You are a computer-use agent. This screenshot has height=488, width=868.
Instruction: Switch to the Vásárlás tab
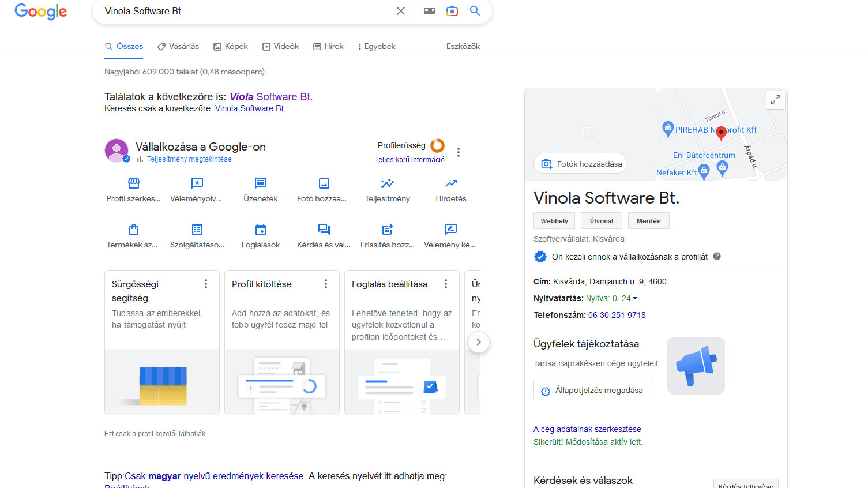(178, 46)
